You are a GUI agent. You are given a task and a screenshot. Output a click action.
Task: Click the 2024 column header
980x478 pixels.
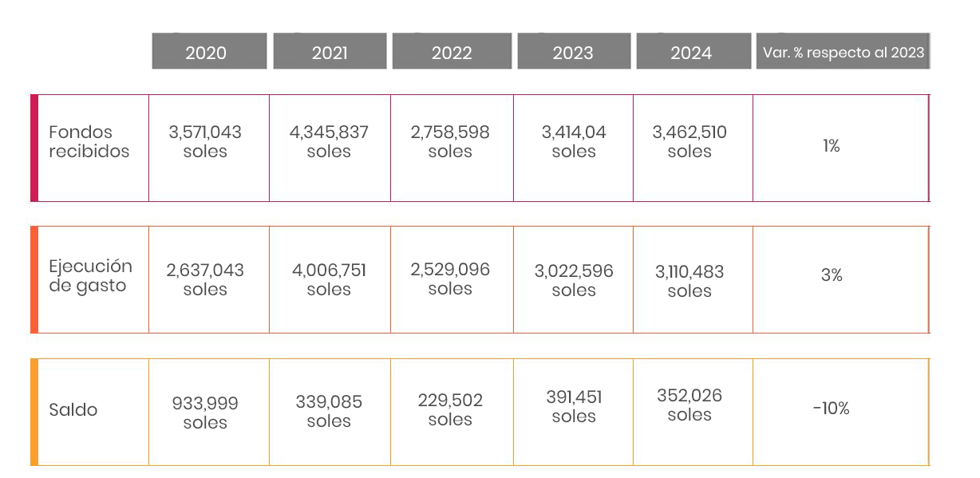tap(691, 53)
